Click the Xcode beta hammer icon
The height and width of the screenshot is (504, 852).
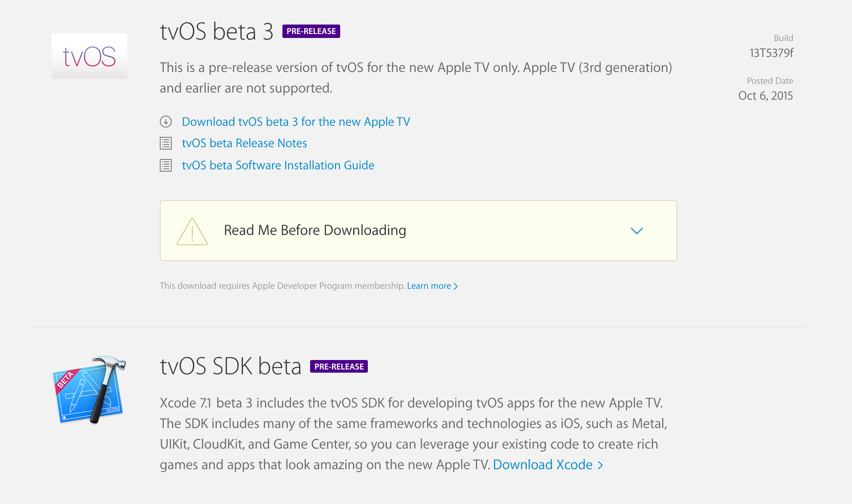click(89, 389)
